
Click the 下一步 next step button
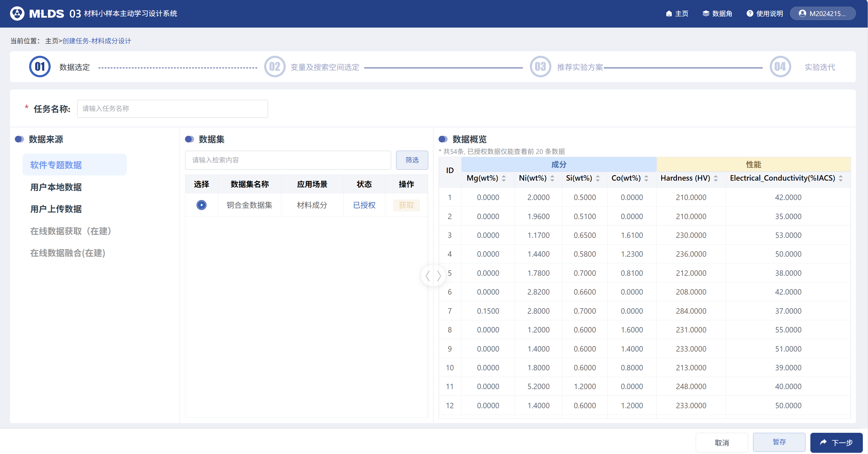(x=836, y=442)
